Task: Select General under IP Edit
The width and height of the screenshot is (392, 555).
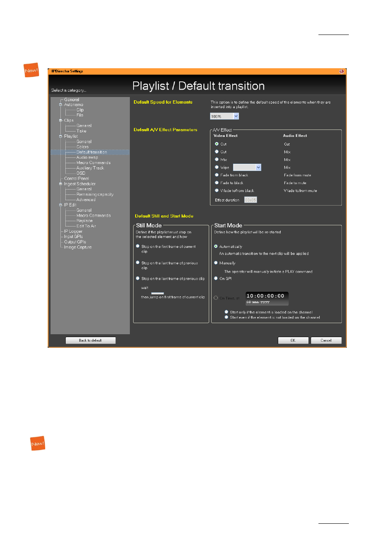Action: pos(84,210)
